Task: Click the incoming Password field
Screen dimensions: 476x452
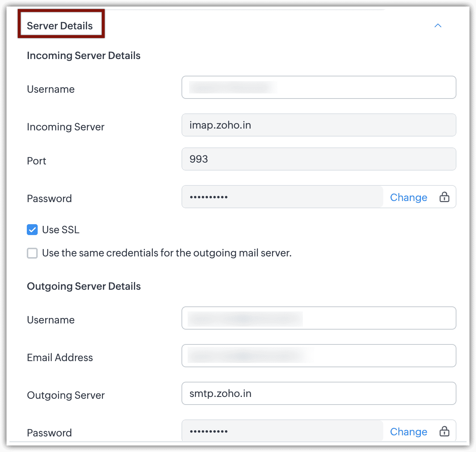Action: click(x=282, y=197)
